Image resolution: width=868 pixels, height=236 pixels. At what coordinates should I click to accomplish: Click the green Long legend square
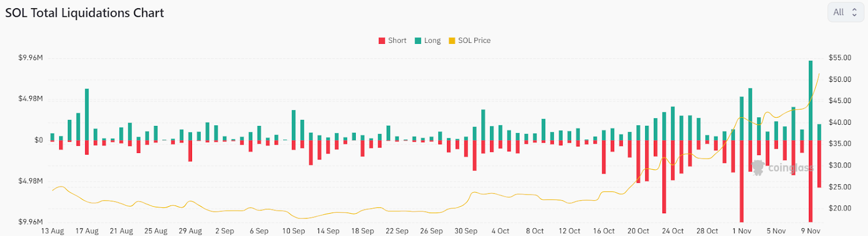tap(418, 41)
